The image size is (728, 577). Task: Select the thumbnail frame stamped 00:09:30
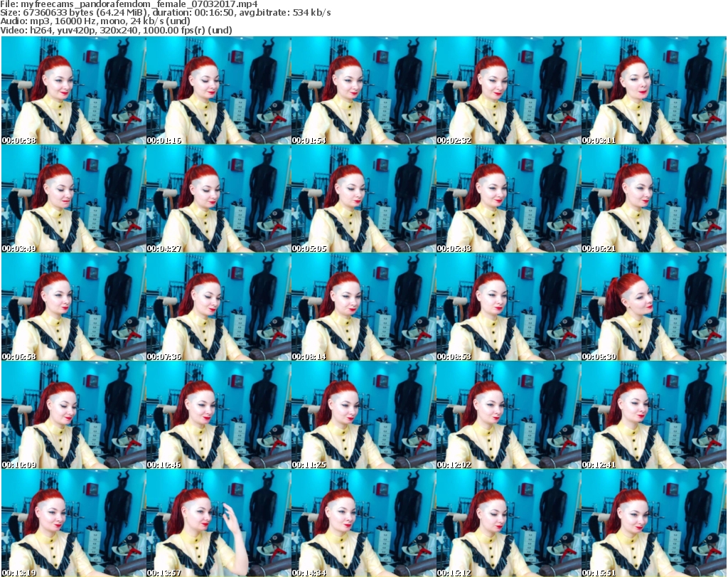pyautogui.click(x=654, y=307)
